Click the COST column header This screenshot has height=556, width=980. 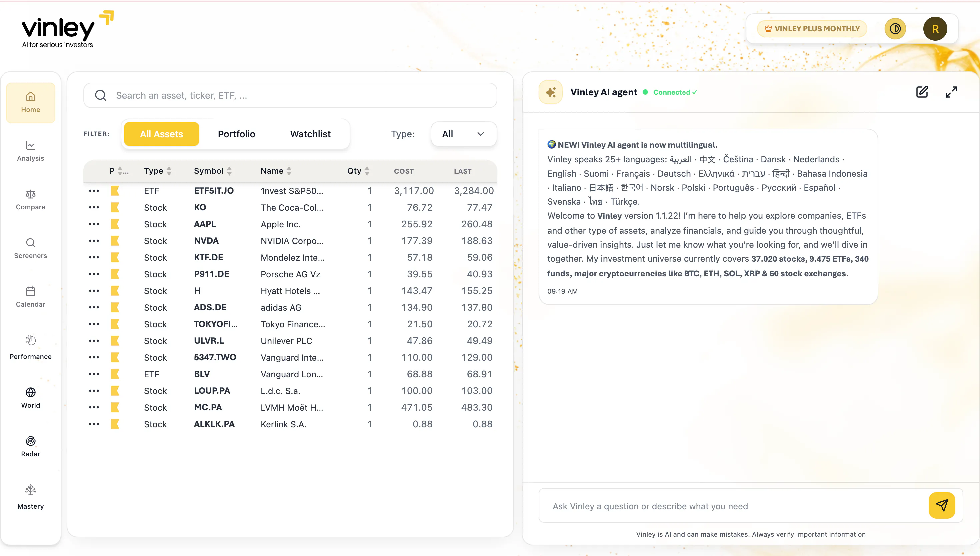point(404,171)
